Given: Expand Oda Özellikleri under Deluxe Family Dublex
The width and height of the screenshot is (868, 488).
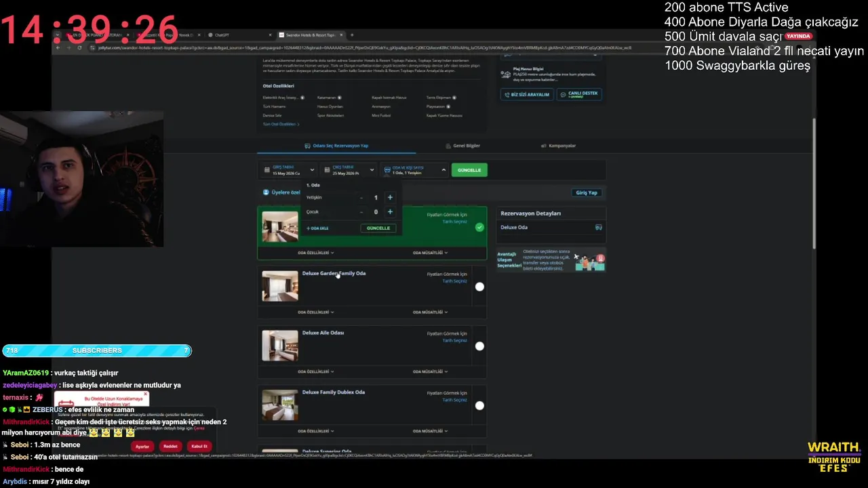Looking at the screenshot, I should [x=316, y=431].
